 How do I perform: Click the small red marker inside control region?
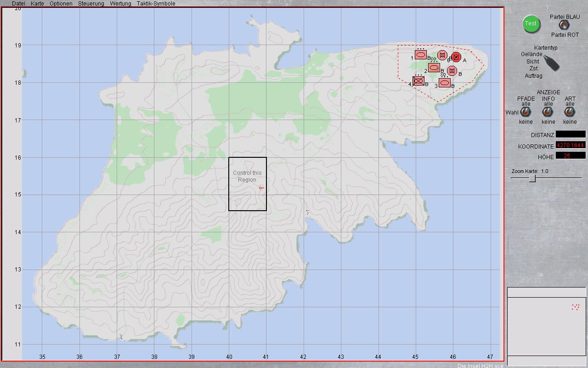tap(261, 188)
